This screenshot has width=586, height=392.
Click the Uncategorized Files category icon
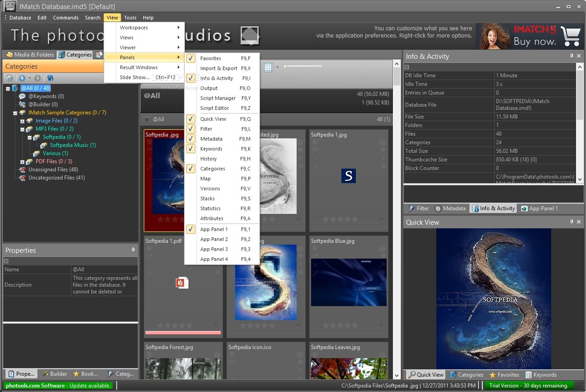click(22, 178)
